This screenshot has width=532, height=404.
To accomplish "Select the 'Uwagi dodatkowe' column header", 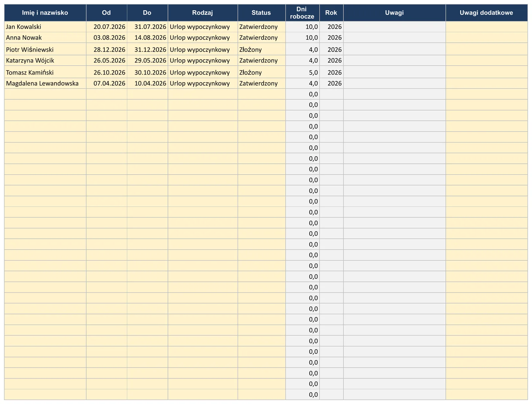I will (486, 13).
